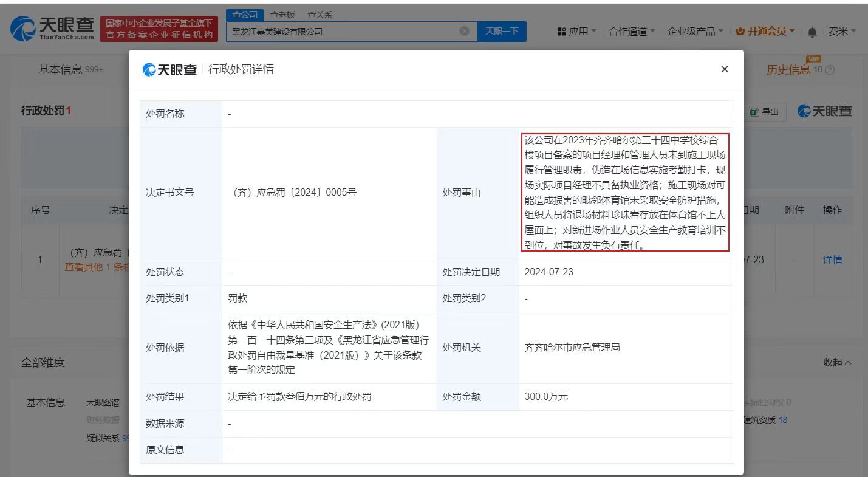Click the crown icon on 开通会员

(740, 31)
